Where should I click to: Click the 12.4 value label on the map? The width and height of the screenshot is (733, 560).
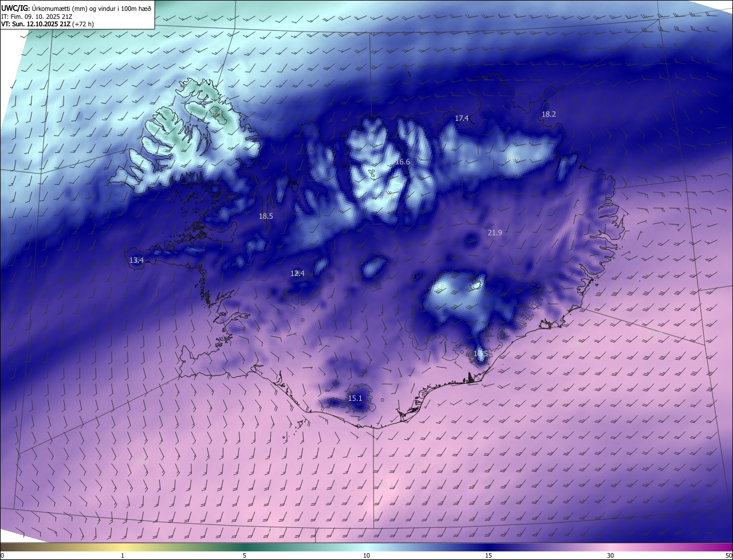click(x=297, y=273)
